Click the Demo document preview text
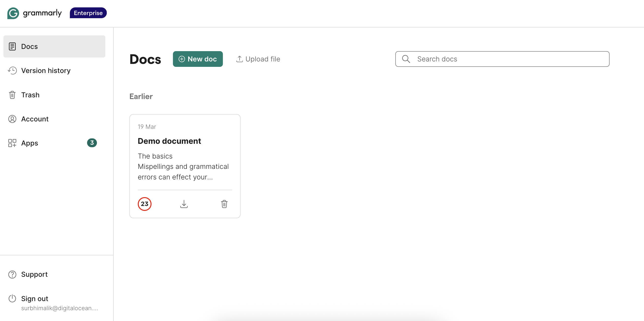644x321 pixels. click(183, 167)
